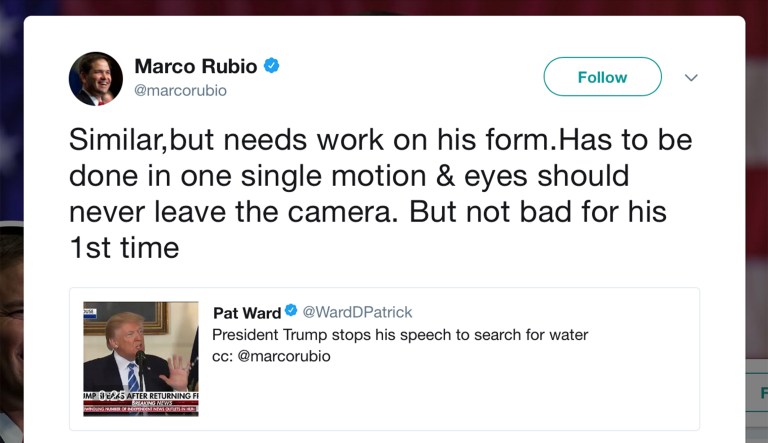This screenshot has width=768, height=443.
Task: Open Marco Rubio's profile avatar photo
Action: (x=96, y=79)
